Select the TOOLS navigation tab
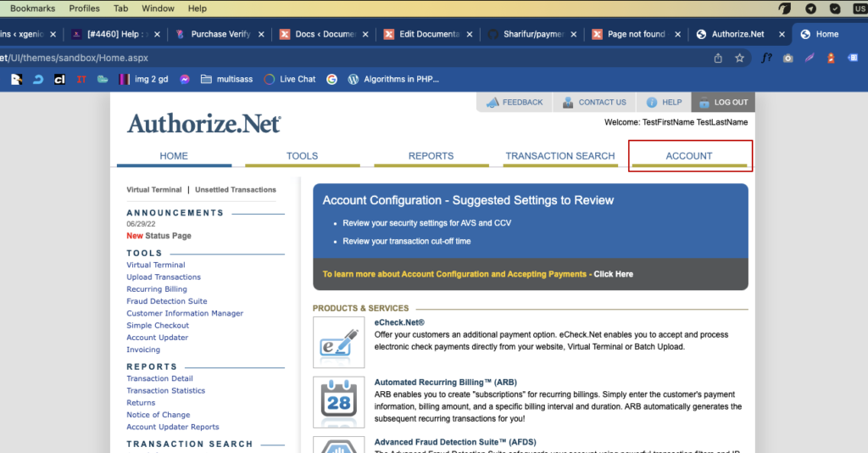The height and width of the screenshot is (453, 868). point(303,156)
